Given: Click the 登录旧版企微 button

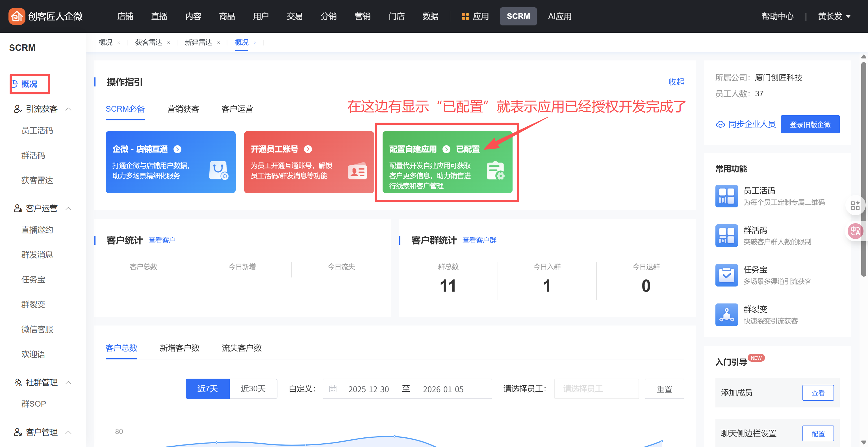Looking at the screenshot, I should click(810, 125).
